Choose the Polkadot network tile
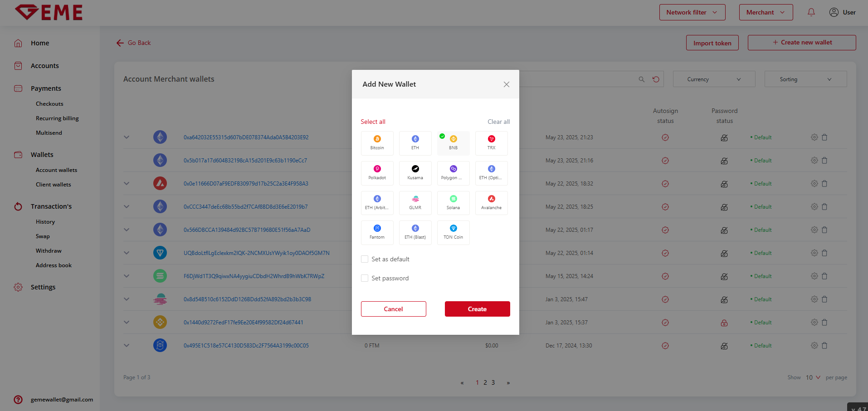The height and width of the screenshot is (411, 868). point(377,173)
